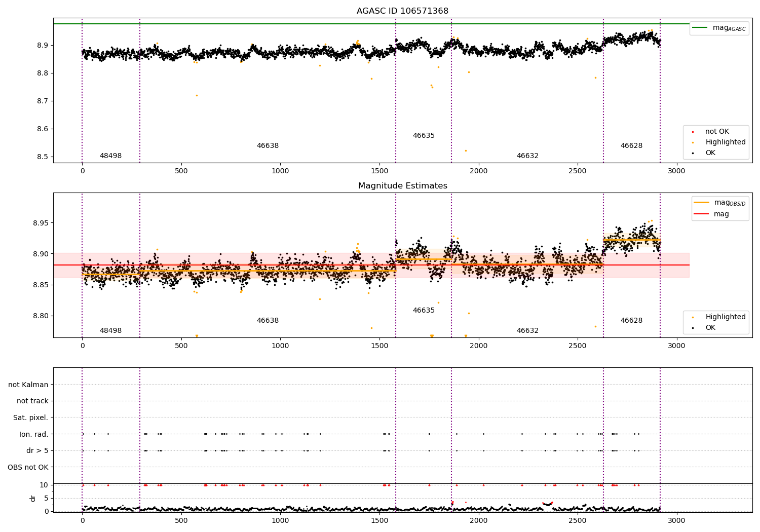Screen dimensions: 760x532
Task: Click the title "AGASC ID 106571368"
Action: (x=402, y=11)
